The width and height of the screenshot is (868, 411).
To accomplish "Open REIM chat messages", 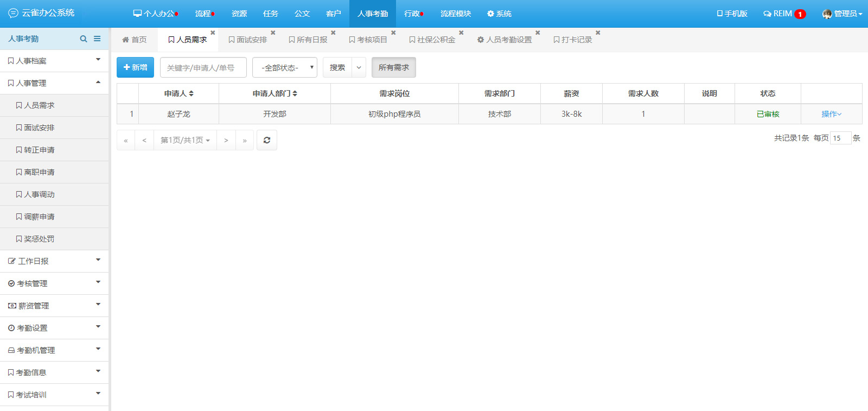I will point(784,14).
